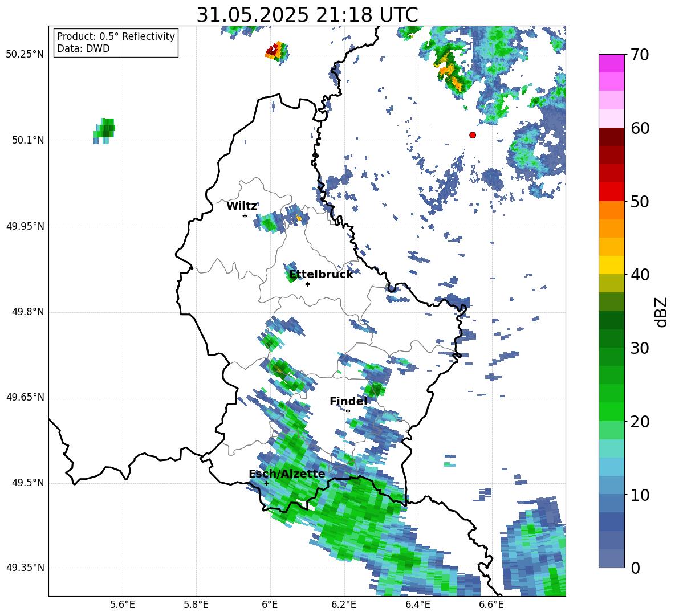Click the Ettelbruck city label
Viewport: 675px width, 616px height.
(x=321, y=275)
